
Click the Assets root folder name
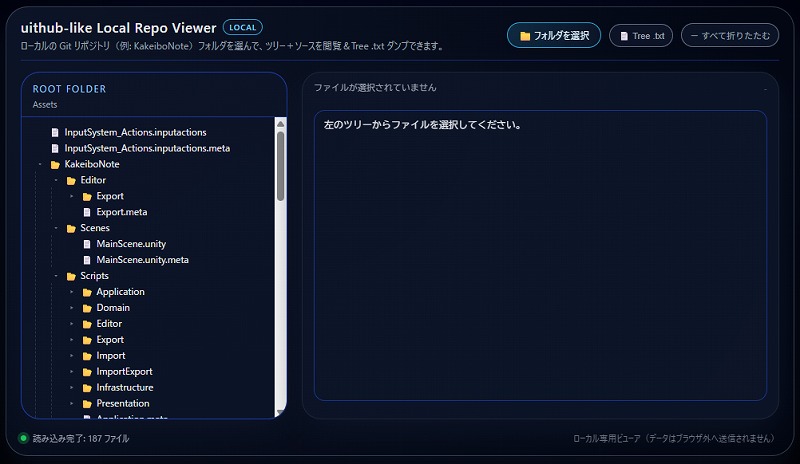(45, 105)
